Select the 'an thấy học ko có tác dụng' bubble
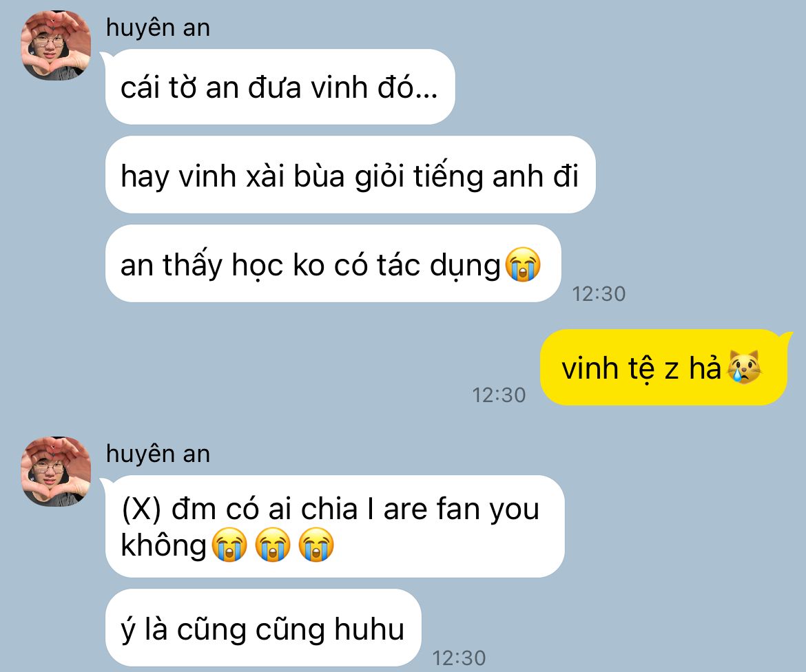 point(333,264)
